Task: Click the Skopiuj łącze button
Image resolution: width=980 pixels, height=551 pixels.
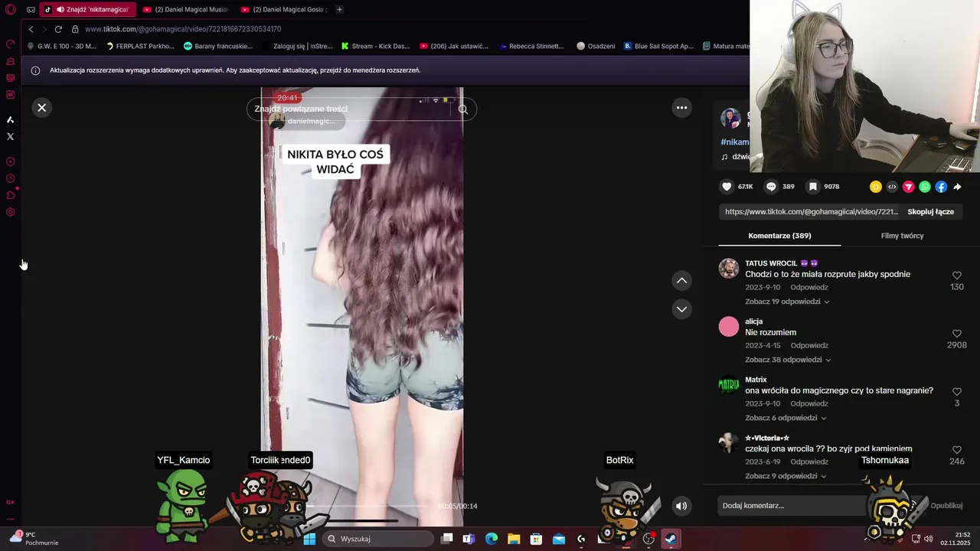Action: click(x=930, y=212)
